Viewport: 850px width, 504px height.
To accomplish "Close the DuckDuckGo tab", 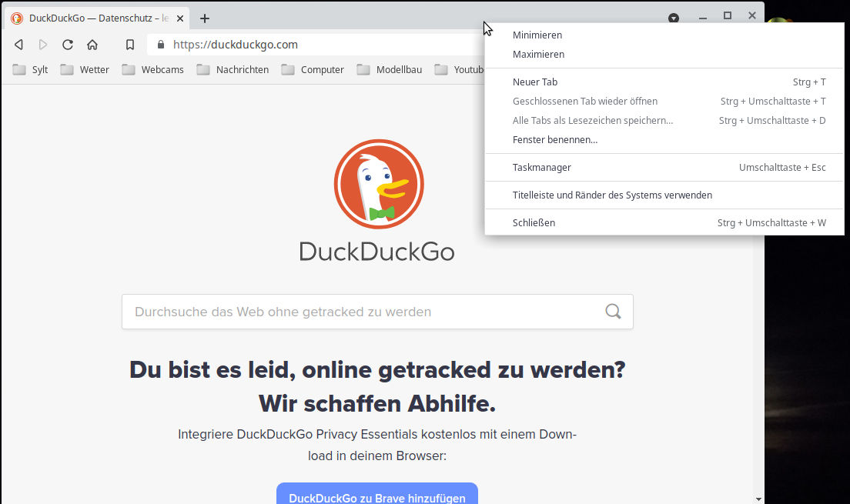I will pos(180,18).
